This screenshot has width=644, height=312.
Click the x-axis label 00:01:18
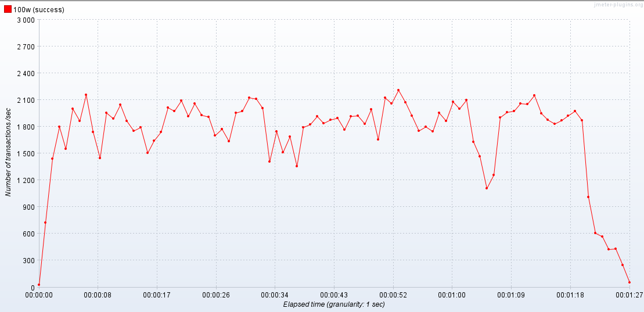(570, 295)
